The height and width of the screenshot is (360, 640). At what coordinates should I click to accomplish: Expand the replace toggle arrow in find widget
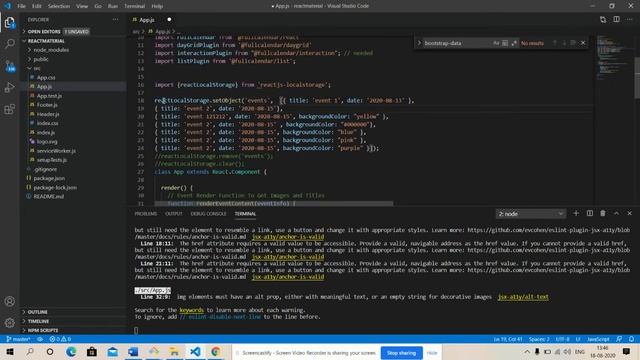point(419,43)
